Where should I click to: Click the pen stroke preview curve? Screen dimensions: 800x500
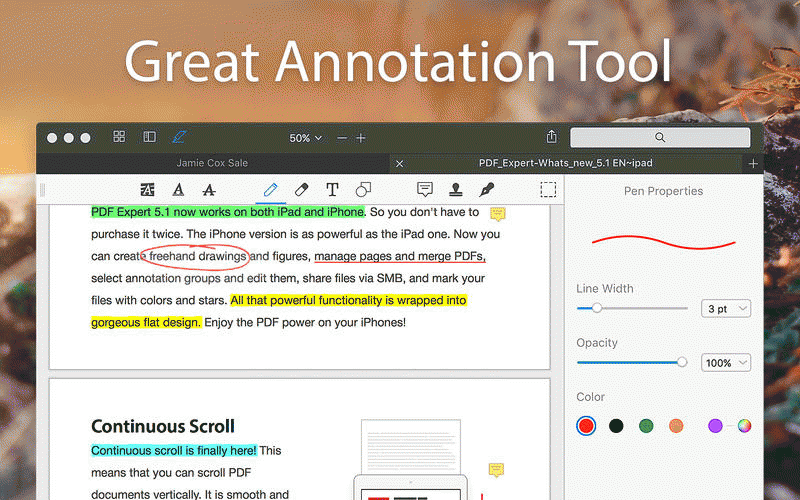point(663,242)
